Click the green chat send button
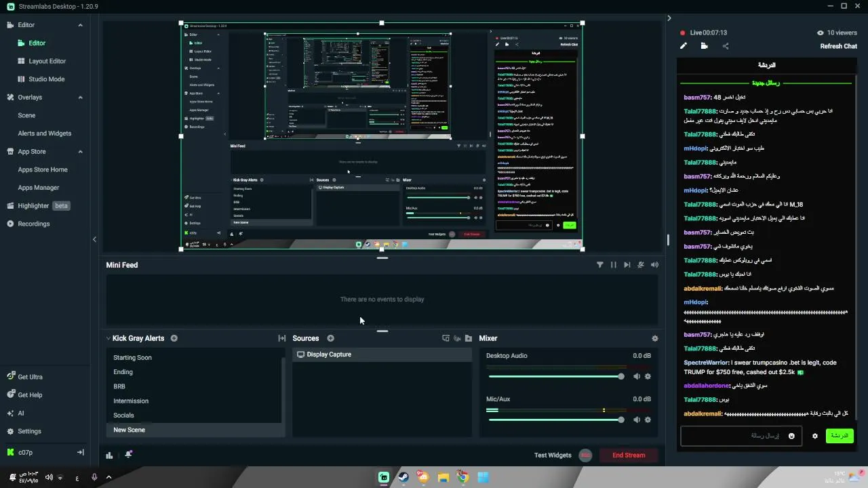The width and height of the screenshot is (868, 488). tap(840, 436)
